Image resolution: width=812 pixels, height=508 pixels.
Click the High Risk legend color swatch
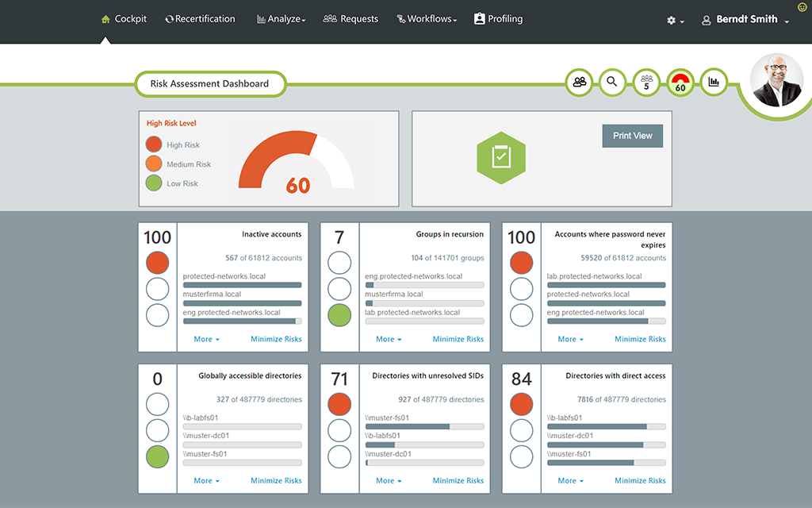(154, 144)
